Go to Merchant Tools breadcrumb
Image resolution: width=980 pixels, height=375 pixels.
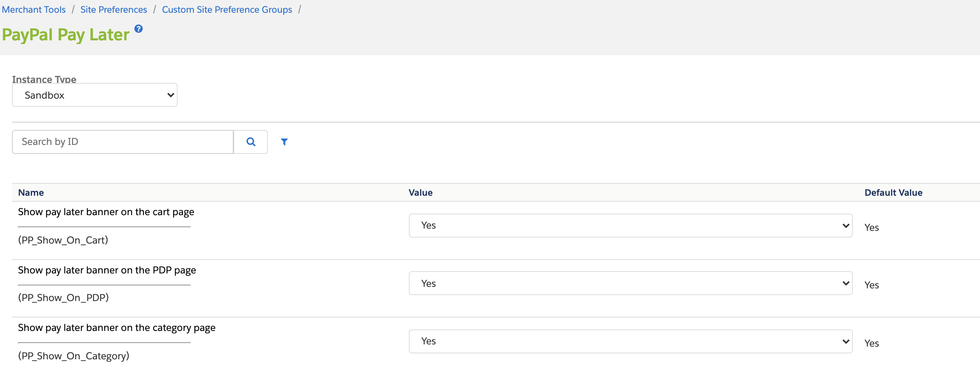[x=34, y=9]
